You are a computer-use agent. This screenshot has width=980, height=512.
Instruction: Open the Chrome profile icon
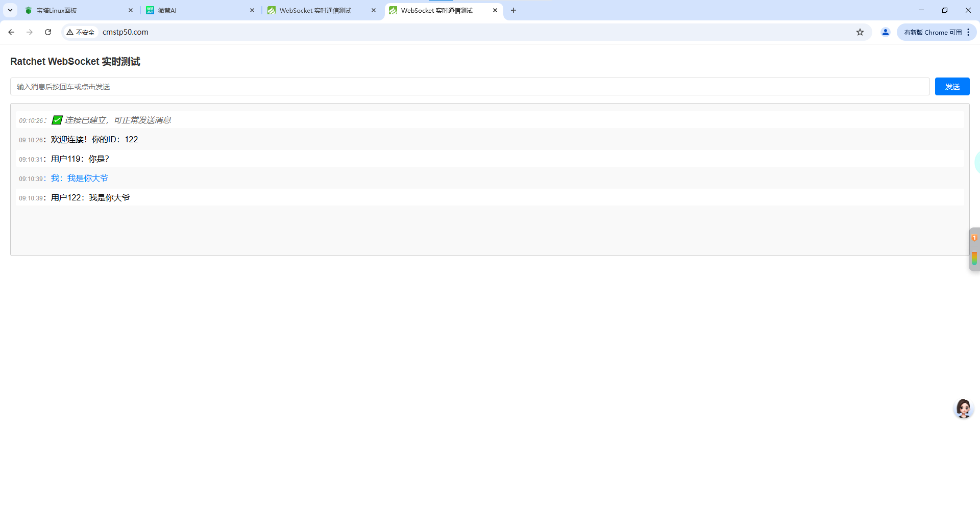tap(886, 32)
